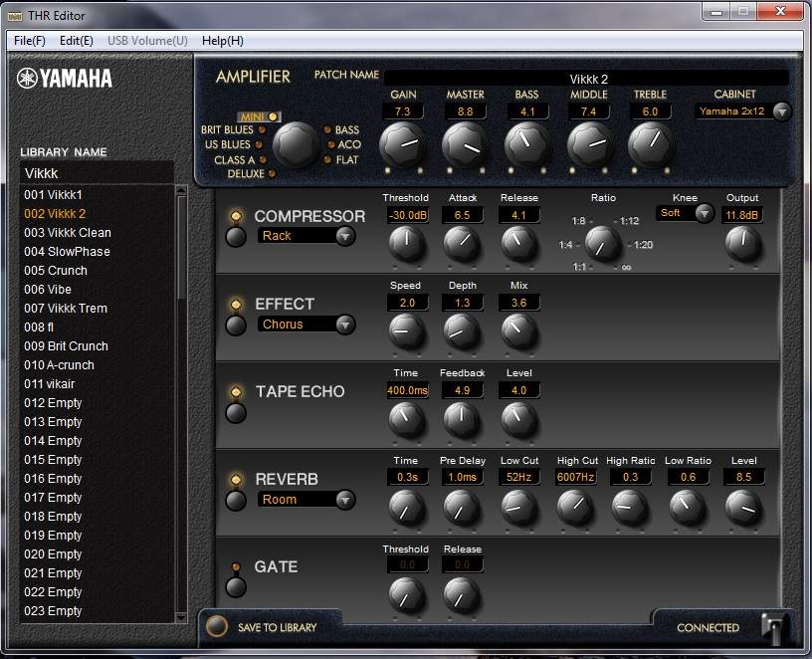This screenshot has height=659, width=812.
Task: Open the Help menu
Action: (x=222, y=41)
